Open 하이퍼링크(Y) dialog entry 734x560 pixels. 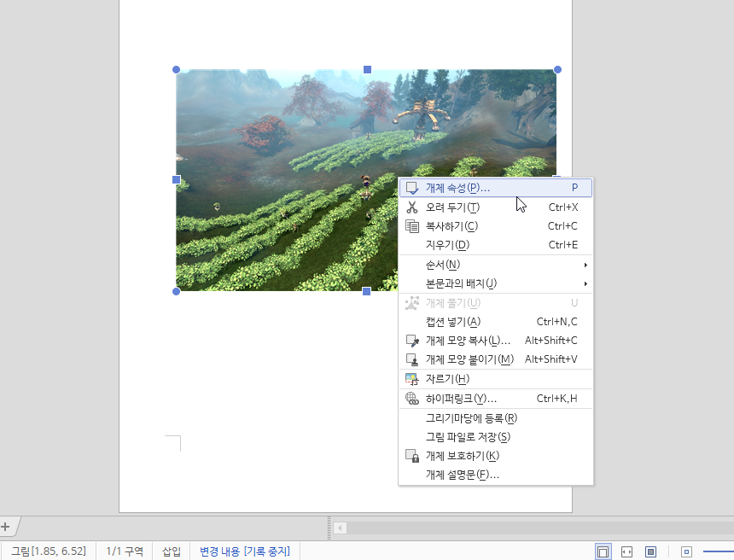pos(496,399)
